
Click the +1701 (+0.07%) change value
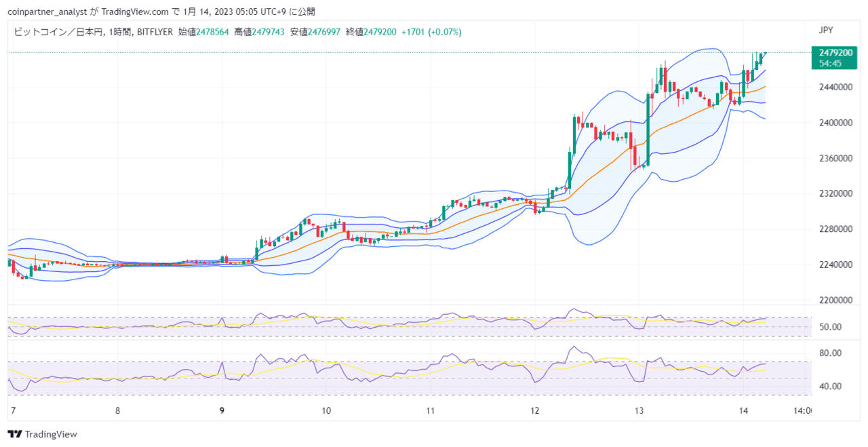click(x=431, y=31)
